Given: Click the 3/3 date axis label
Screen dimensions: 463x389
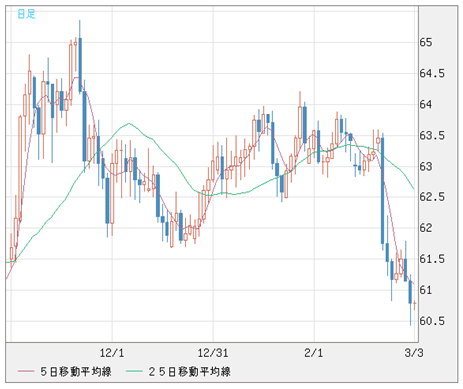Looking at the screenshot, I should pos(414,353).
